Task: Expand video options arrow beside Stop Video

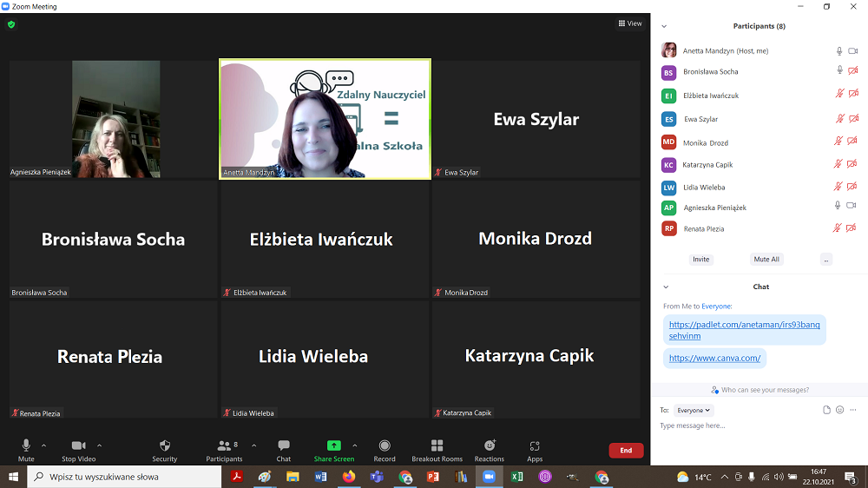Action: [100, 445]
